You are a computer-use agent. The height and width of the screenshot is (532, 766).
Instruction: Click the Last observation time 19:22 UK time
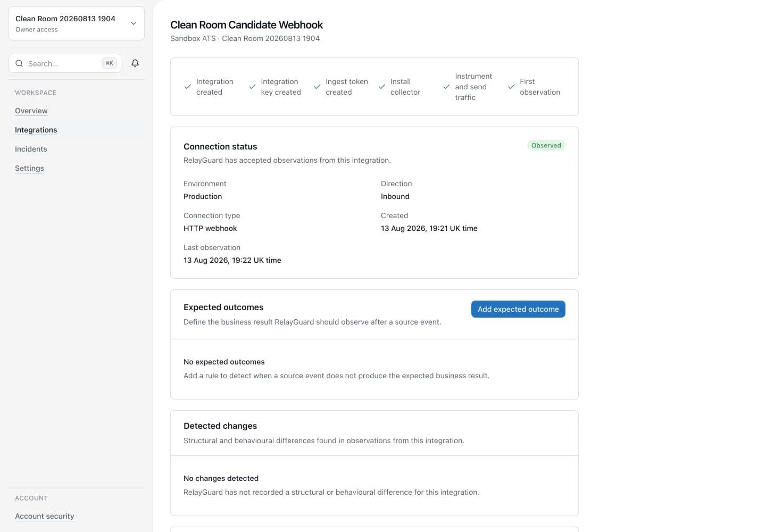(232, 260)
